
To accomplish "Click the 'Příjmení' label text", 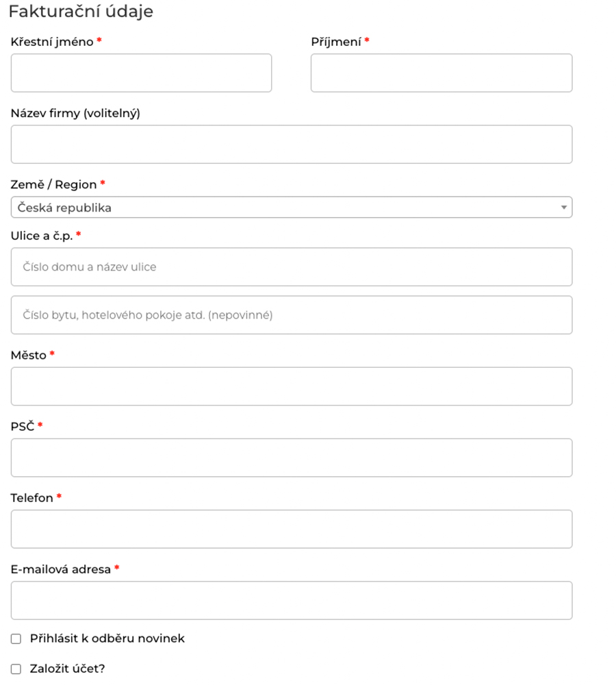I will [336, 42].
